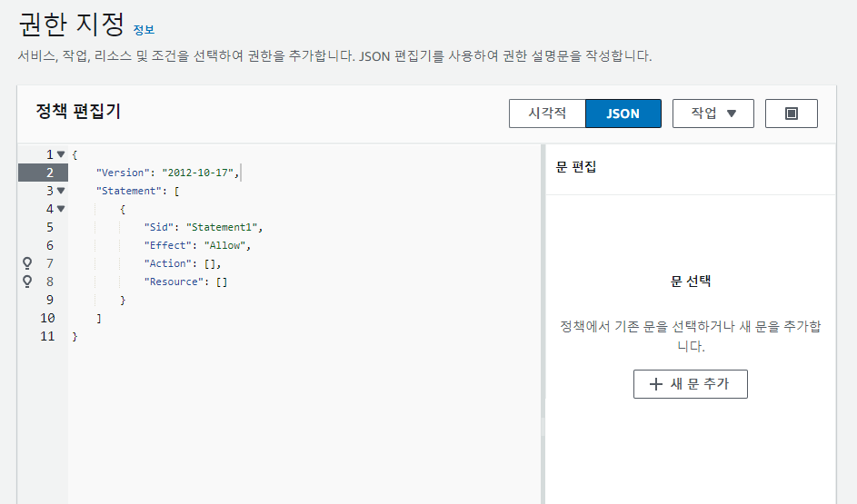This screenshot has height=504, width=857.
Task: Click the 정책 편집기 title
Action: (x=78, y=112)
